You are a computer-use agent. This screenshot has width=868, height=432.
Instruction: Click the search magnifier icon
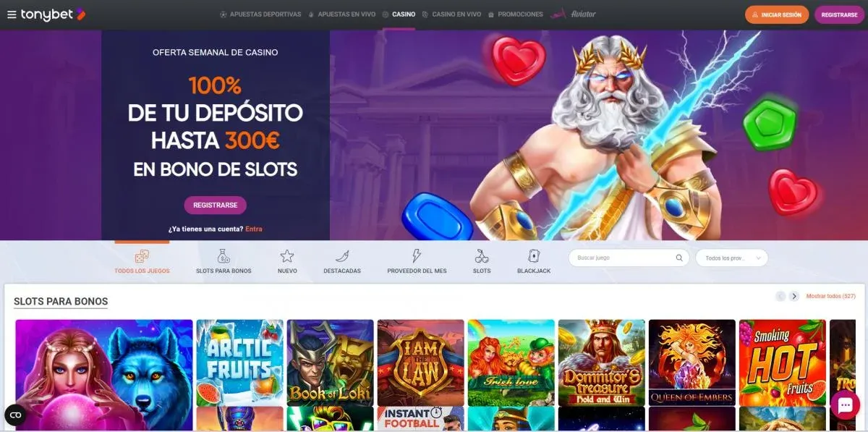coord(679,258)
